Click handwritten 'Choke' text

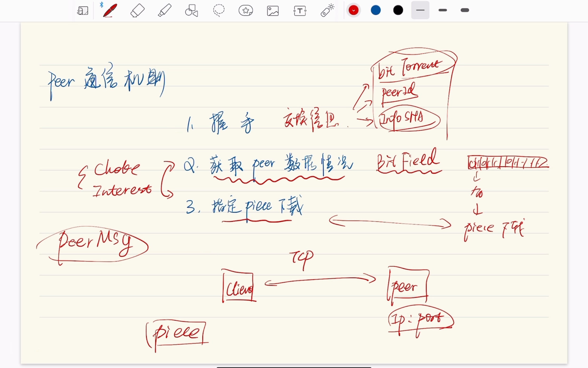(117, 168)
